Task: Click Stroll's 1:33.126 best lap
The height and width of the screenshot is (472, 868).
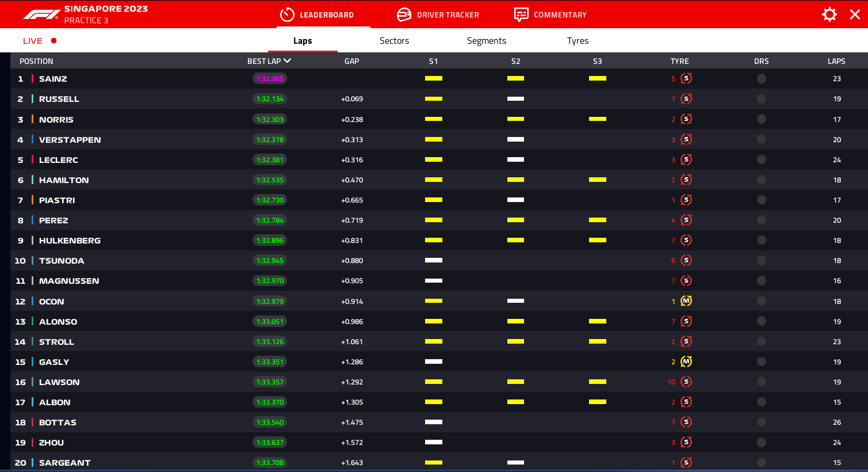Action: 270,341
